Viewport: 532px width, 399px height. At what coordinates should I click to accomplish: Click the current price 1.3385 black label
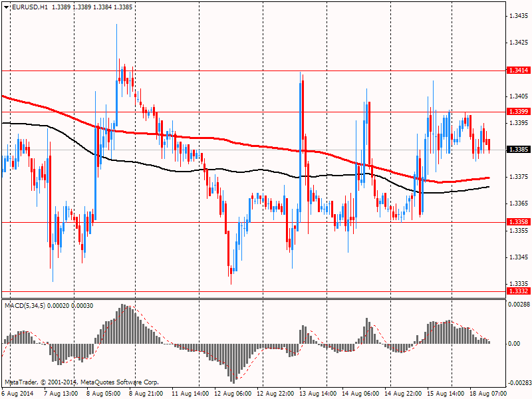click(519, 149)
